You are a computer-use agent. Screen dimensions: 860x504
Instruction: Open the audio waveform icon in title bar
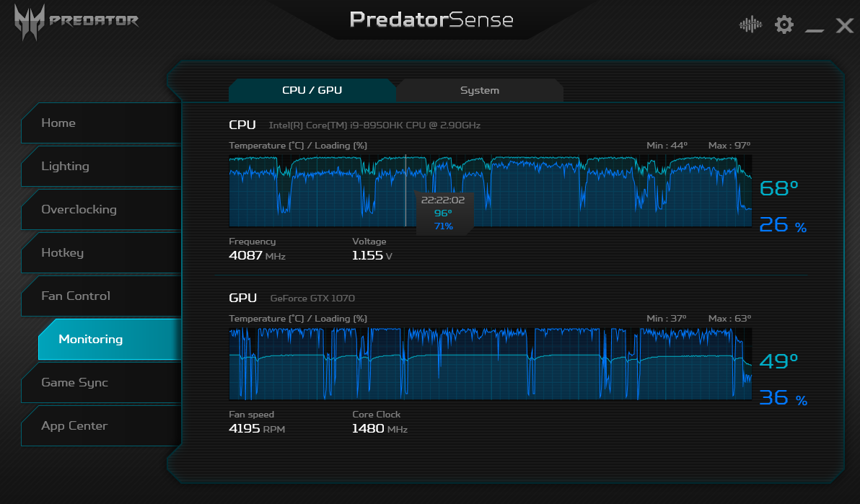[750, 25]
